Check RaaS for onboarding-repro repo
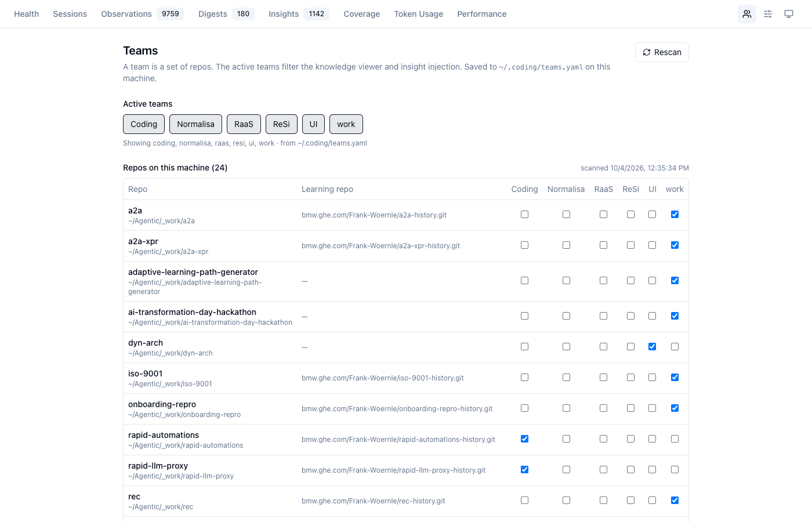Image resolution: width=812 pixels, height=522 pixels. pyautogui.click(x=604, y=408)
